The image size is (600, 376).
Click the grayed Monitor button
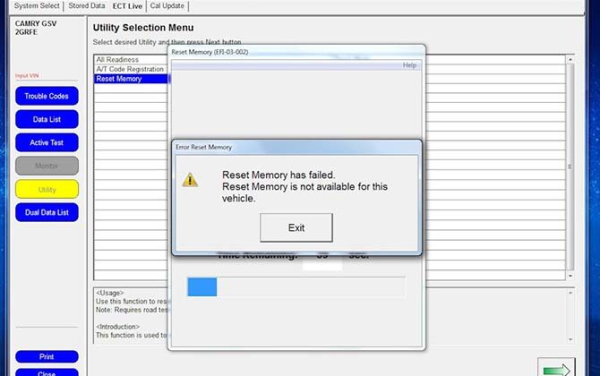(47, 166)
